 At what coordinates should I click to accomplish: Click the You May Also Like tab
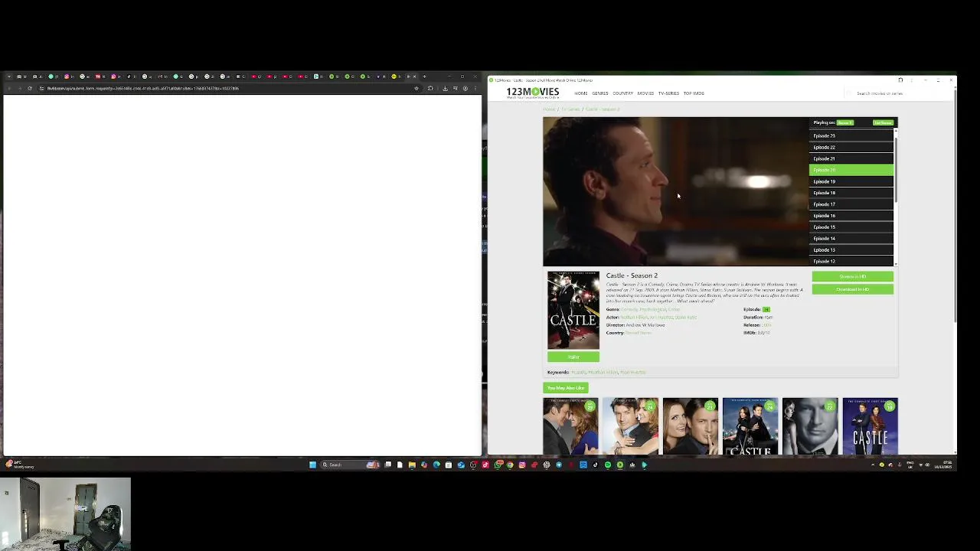pos(566,388)
